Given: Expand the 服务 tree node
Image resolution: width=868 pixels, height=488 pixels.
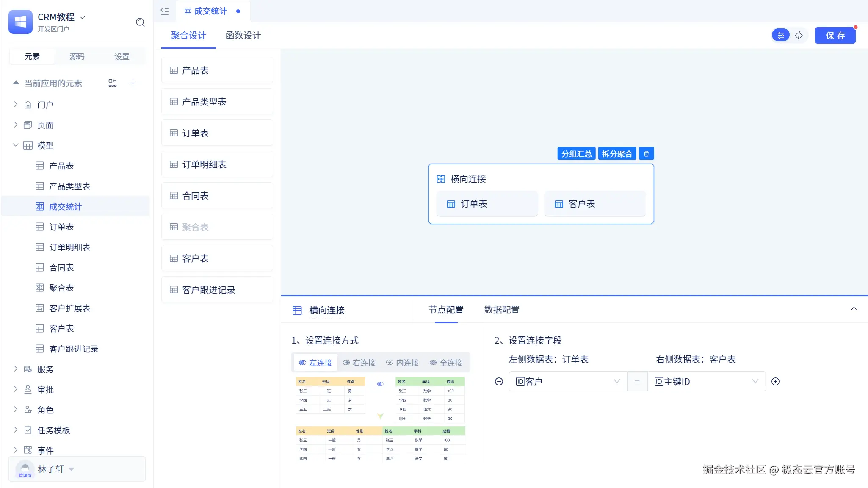Looking at the screenshot, I should [16, 369].
